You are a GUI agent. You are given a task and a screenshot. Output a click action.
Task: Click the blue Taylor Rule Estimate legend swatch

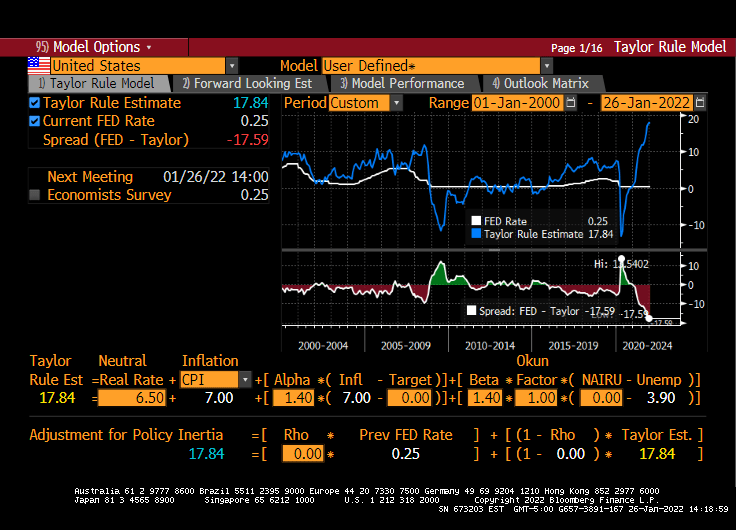476,234
